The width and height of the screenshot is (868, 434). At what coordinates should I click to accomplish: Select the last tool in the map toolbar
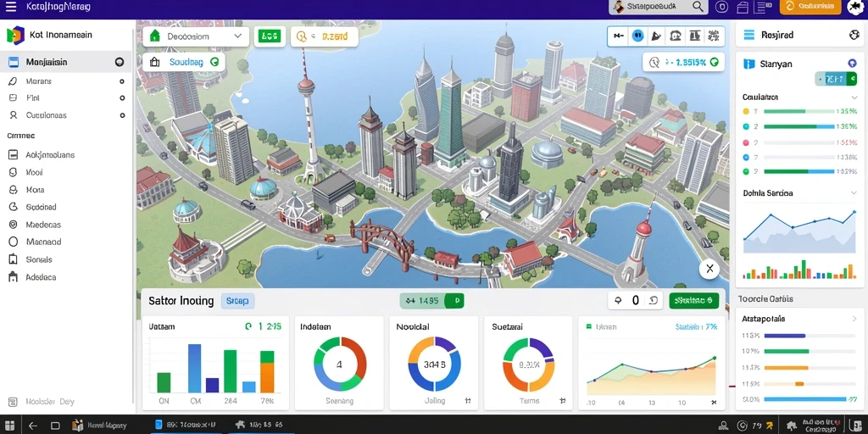pyautogui.click(x=713, y=36)
